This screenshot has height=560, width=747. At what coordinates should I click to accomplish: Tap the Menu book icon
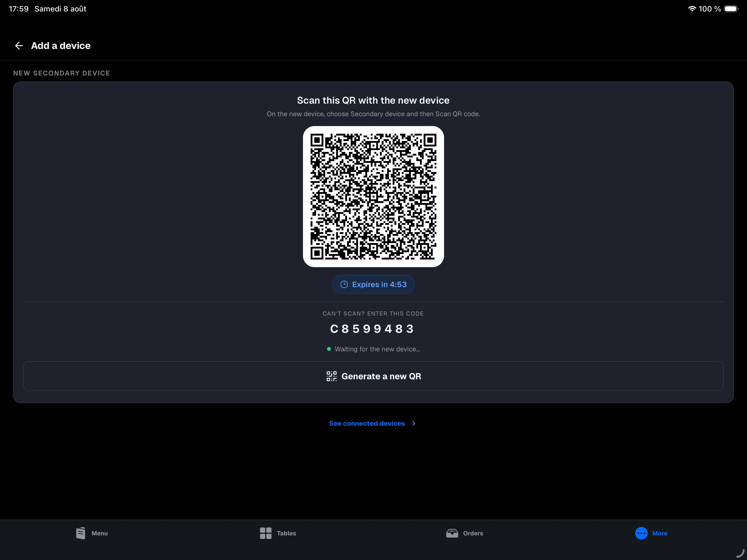(81, 533)
